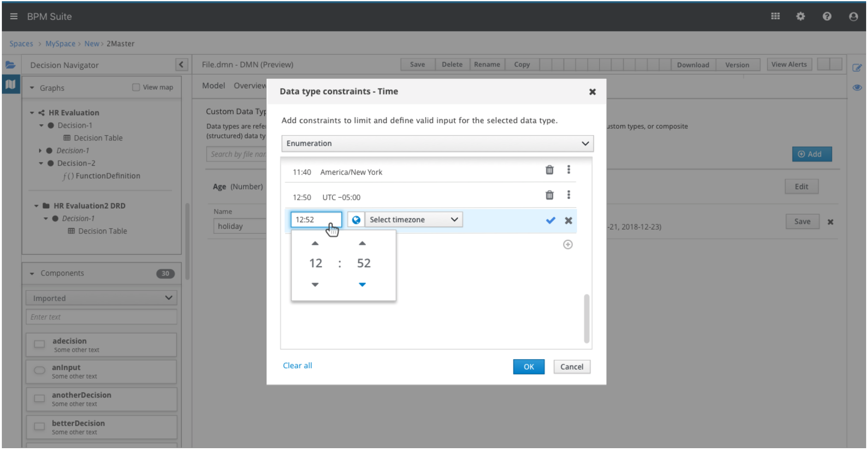Open the Decision Navigator map icon
868x450 pixels.
click(x=11, y=84)
